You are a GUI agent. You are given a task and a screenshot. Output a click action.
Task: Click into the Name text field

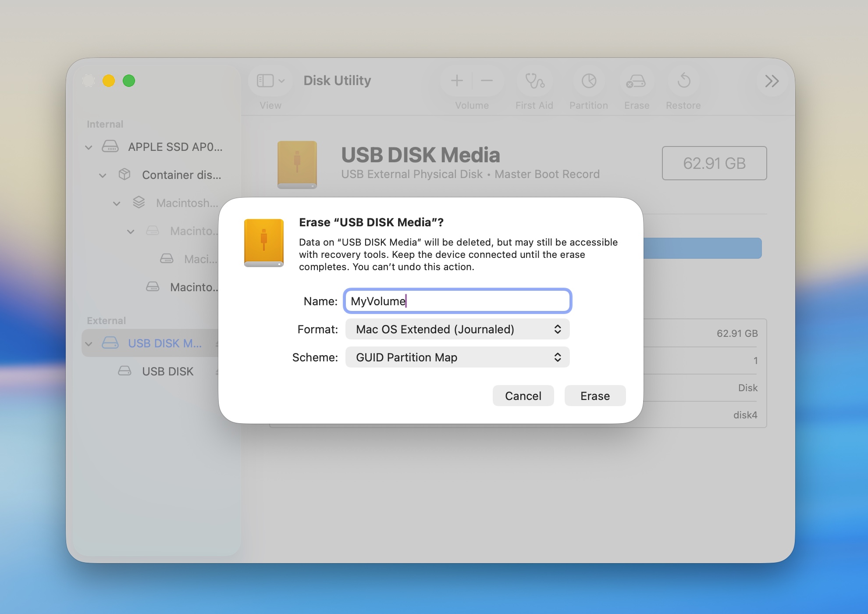pyautogui.click(x=457, y=301)
